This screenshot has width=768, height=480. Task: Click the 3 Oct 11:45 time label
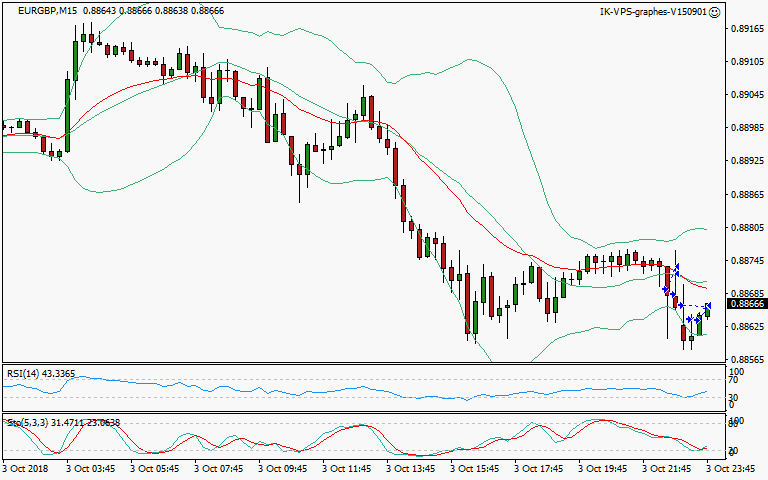[x=348, y=467]
